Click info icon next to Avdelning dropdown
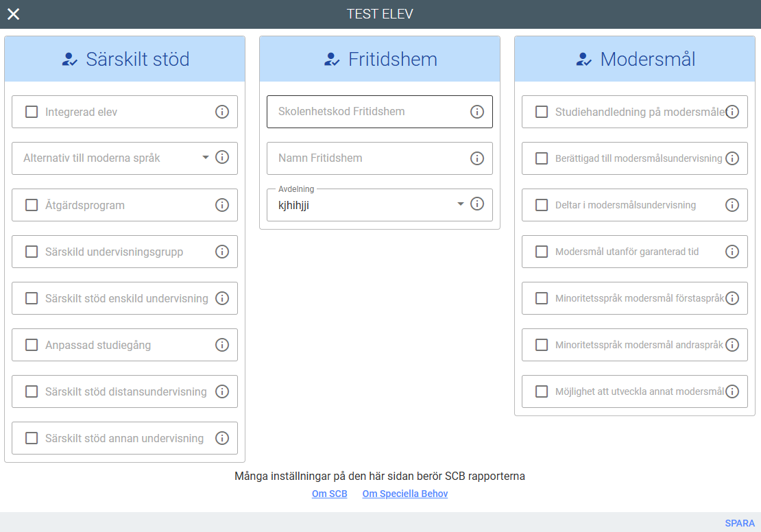 click(x=477, y=204)
